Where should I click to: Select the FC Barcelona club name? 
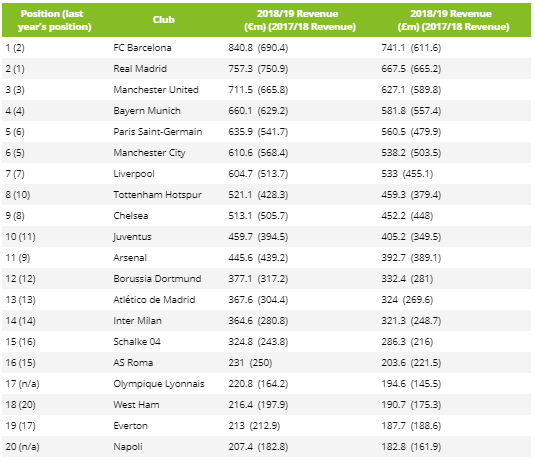pyautogui.click(x=142, y=48)
